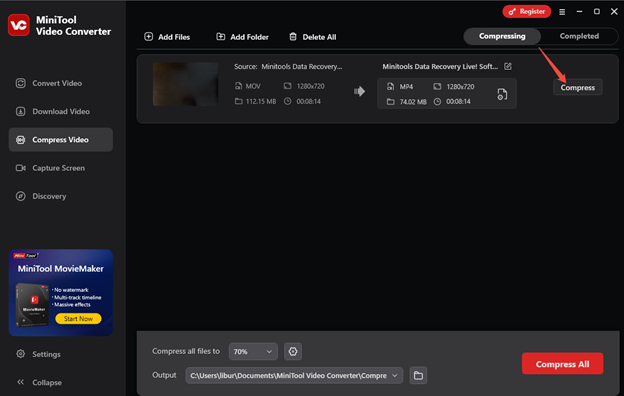Click the gear icon beside the compression percentage
The image size is (624, 396).
click(293, 351)
